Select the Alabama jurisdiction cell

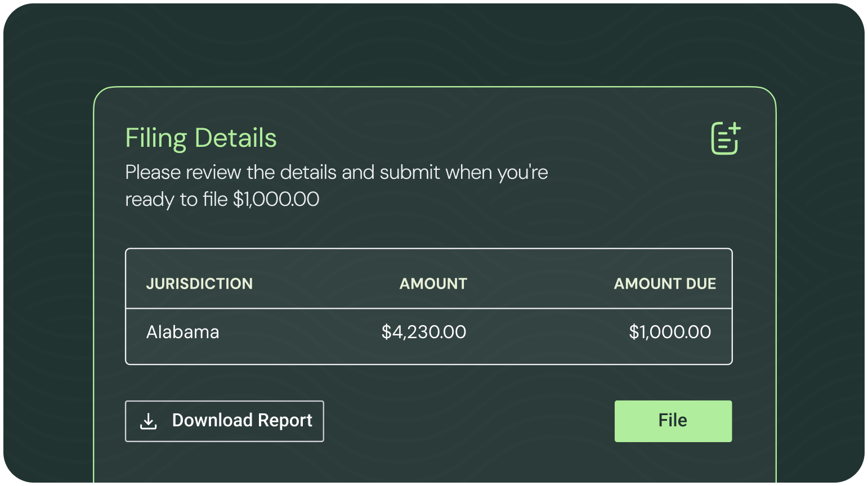tap(182, 332)
